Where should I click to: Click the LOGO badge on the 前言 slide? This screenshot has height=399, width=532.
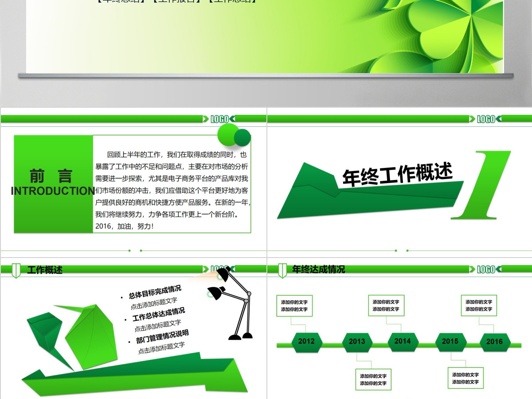219,119
